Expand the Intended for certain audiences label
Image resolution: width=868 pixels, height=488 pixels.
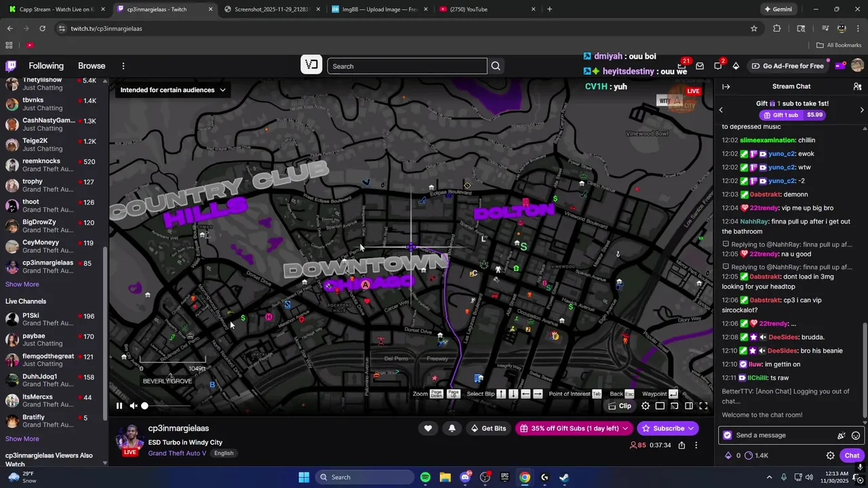point(173,90)
